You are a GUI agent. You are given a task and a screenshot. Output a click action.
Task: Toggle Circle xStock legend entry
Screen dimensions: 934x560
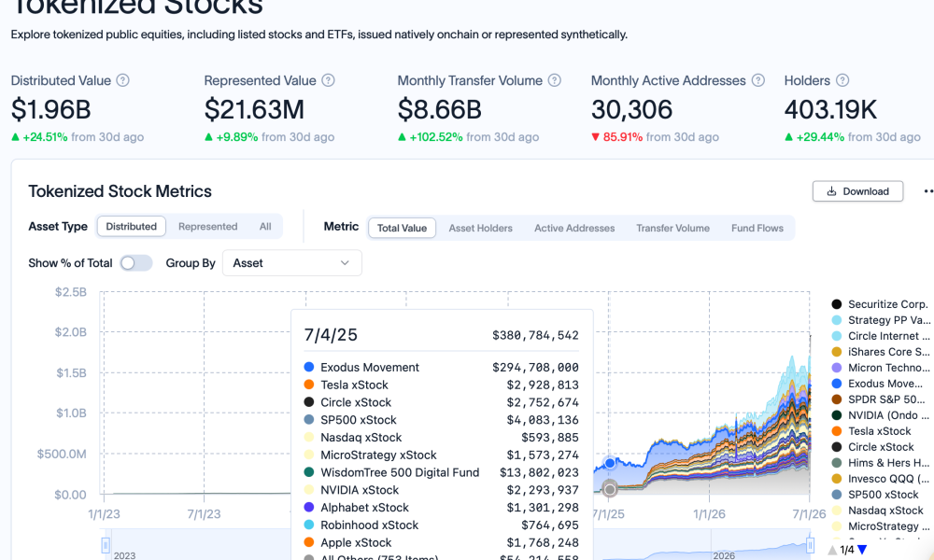click(x=872, y=447)
